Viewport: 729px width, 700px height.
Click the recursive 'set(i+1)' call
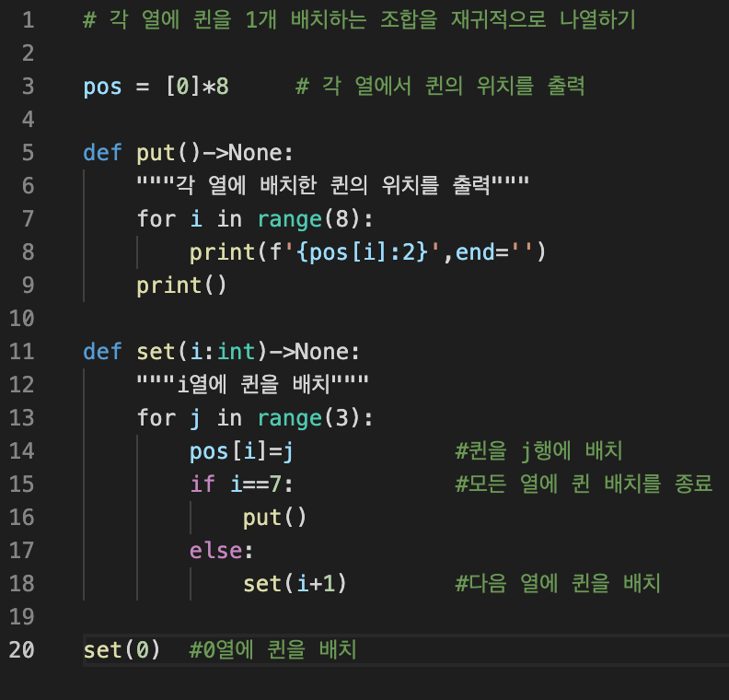coord(295,584)
